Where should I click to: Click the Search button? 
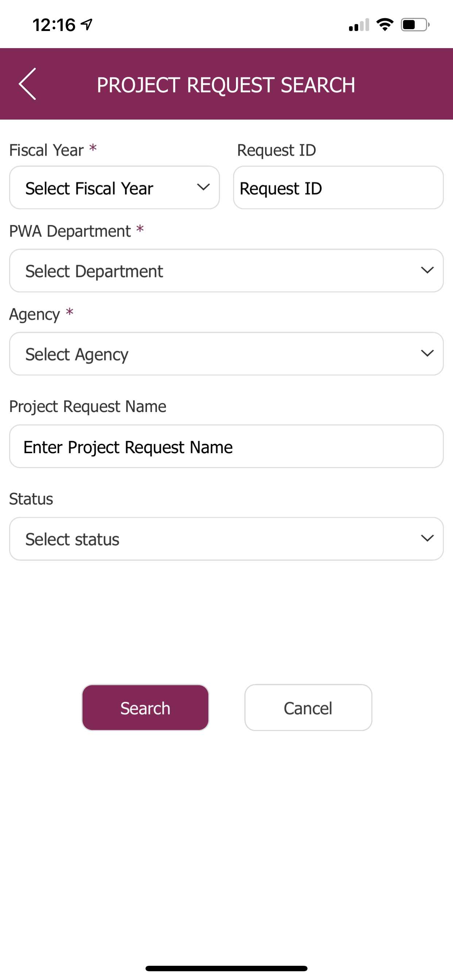pyautogui.click(x=146, y=708)
